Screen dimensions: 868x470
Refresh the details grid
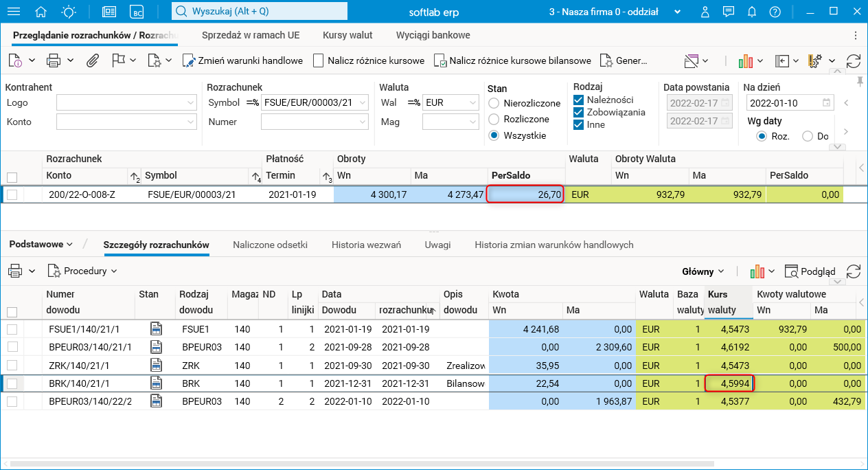point(854,271)
